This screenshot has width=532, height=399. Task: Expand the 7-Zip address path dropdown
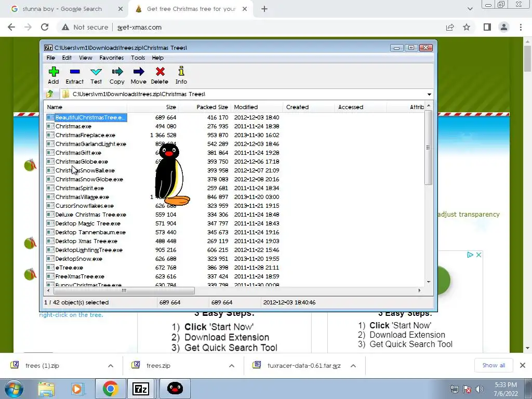coord(429,95)
